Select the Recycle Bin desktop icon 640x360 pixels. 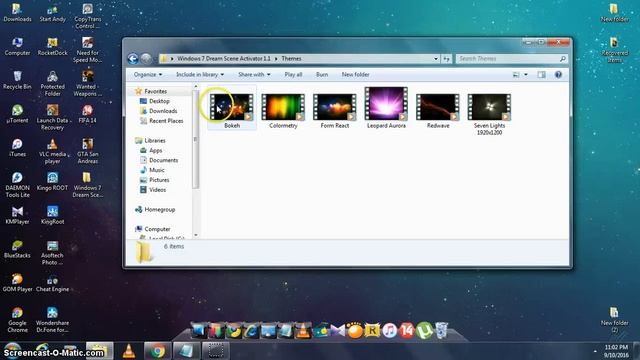click(17, 80)
